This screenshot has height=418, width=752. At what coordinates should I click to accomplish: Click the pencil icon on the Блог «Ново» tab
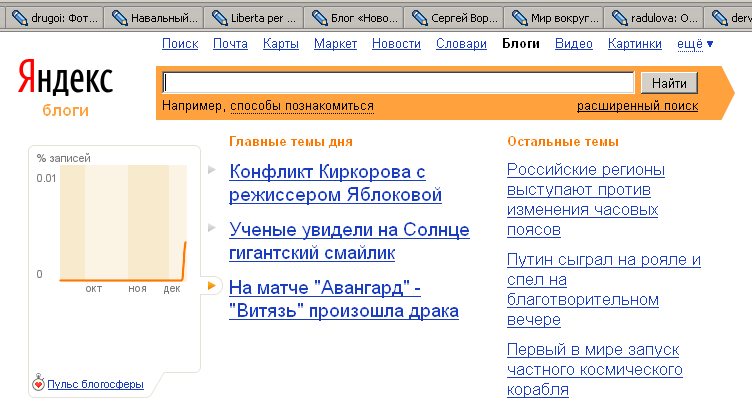[x=320, y=18]
